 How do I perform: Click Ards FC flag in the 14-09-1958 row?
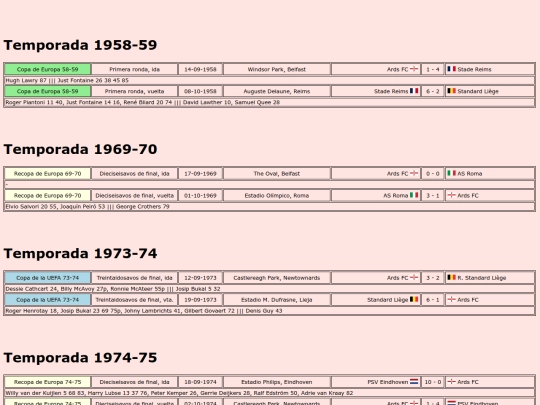click(414, 69)
